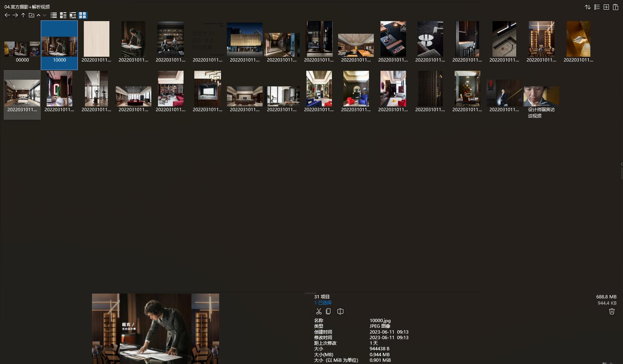623x364 pixels.
Task: Click the down chevron in navigation bar
Action: pyautogui.click(x=44, y=15)
